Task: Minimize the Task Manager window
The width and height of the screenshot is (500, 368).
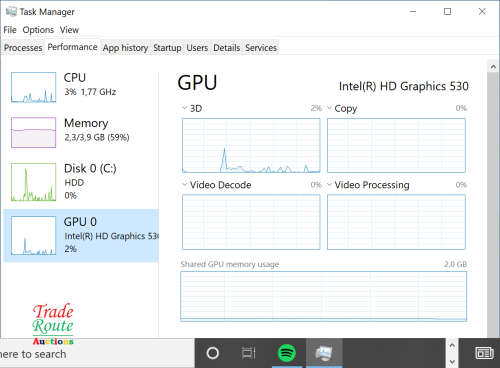Action: (x=413, y=11)
